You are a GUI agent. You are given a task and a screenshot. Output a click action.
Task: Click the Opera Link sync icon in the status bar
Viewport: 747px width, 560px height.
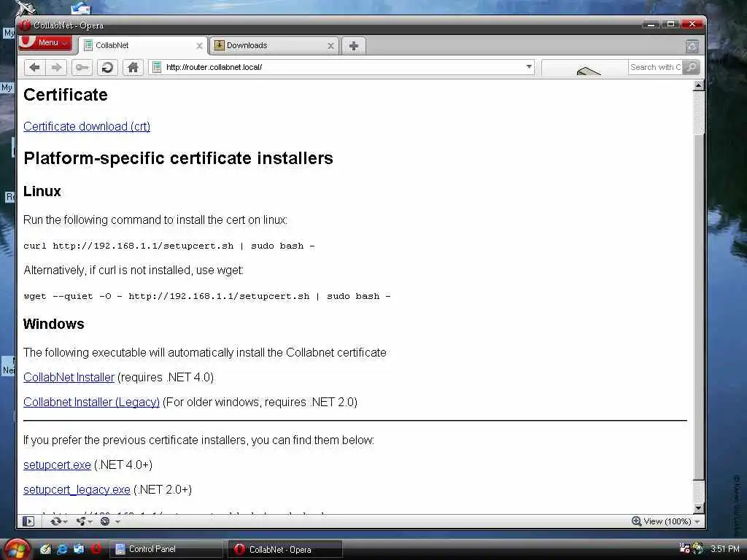(55, 521)
